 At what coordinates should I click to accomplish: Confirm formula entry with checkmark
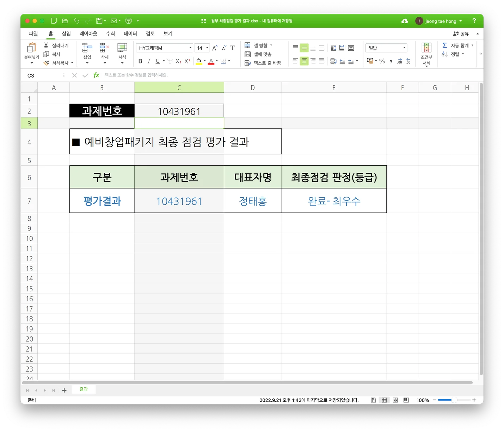(x=85, y=75)
